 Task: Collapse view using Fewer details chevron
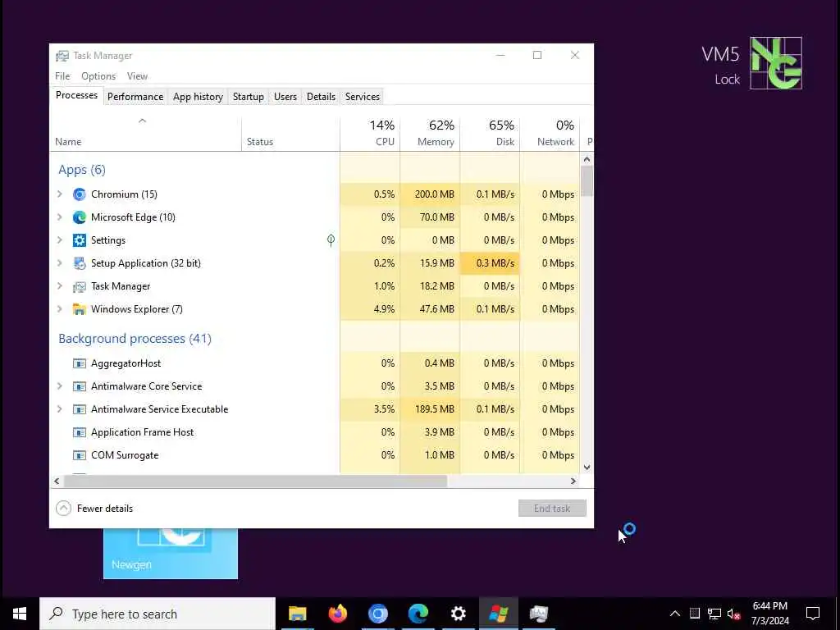63,509
